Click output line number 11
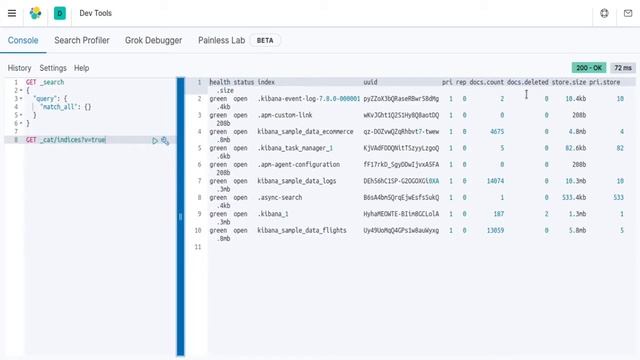This screenshot has width=640, height=360. 198,247
